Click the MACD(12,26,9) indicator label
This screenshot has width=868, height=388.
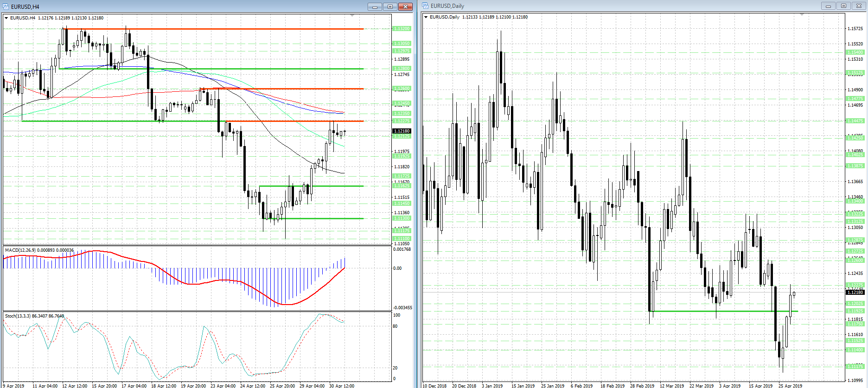click(x=39, y=250)
